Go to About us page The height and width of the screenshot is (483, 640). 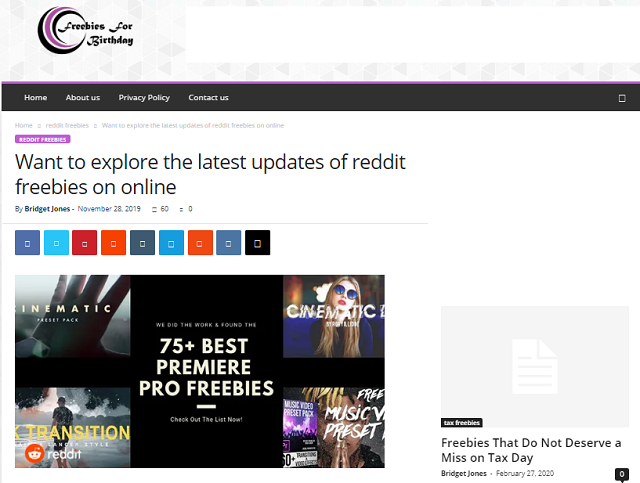(x=83, y=98)
